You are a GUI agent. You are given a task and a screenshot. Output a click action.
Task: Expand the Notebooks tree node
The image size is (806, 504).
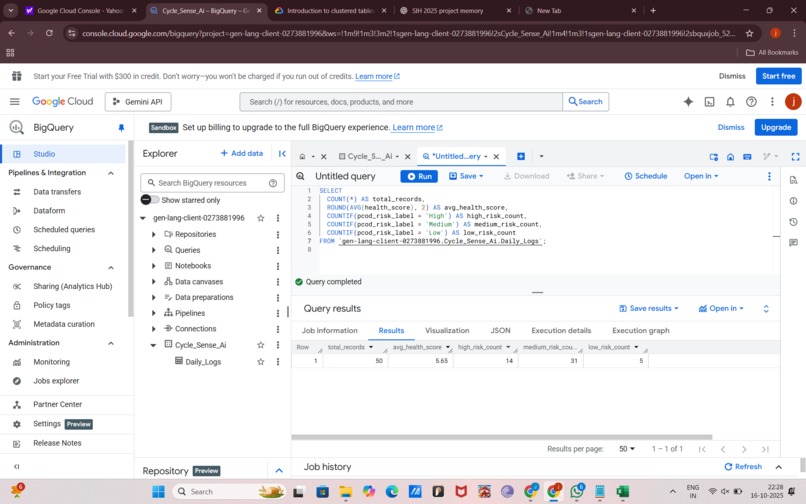point(153,266)
